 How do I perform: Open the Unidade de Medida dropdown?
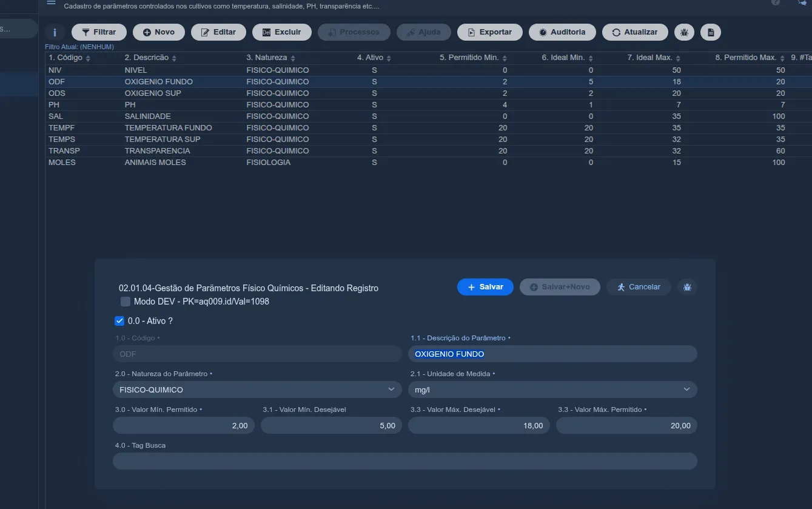[552, 389]
